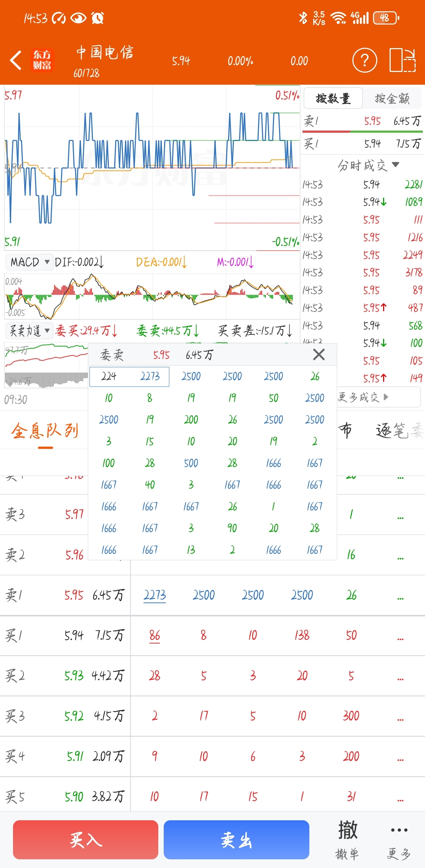
Task: Tap the 中国电信 stock title
Action: pyautogui.click(x=105, y=52)
